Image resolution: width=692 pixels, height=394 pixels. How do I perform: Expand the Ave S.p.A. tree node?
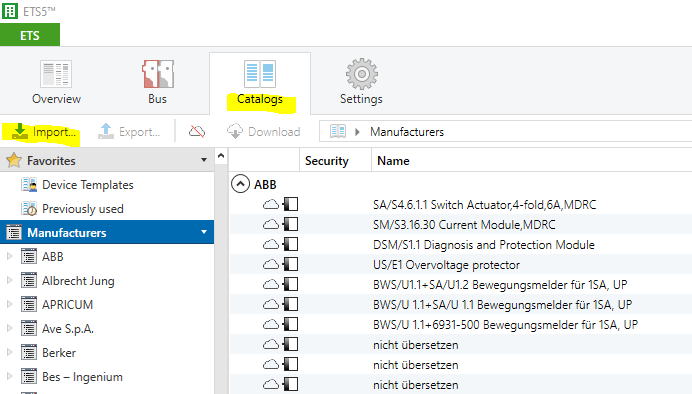point(9,328)
